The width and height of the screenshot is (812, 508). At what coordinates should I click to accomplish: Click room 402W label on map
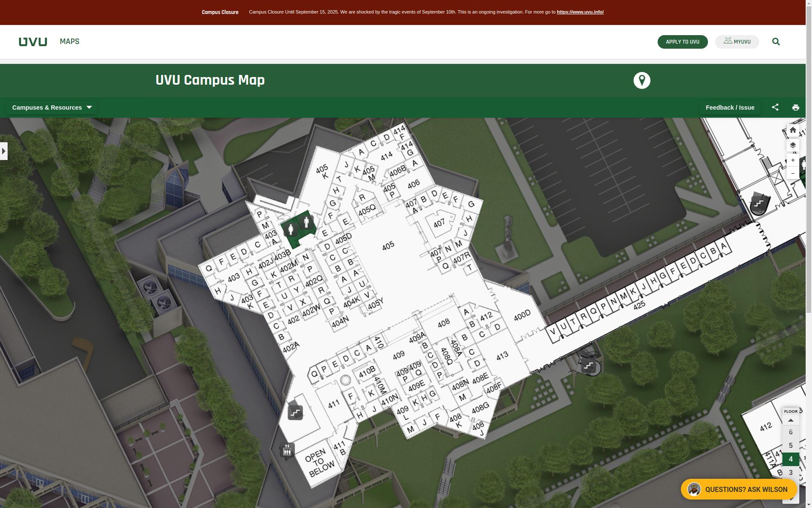pos(311,311)
